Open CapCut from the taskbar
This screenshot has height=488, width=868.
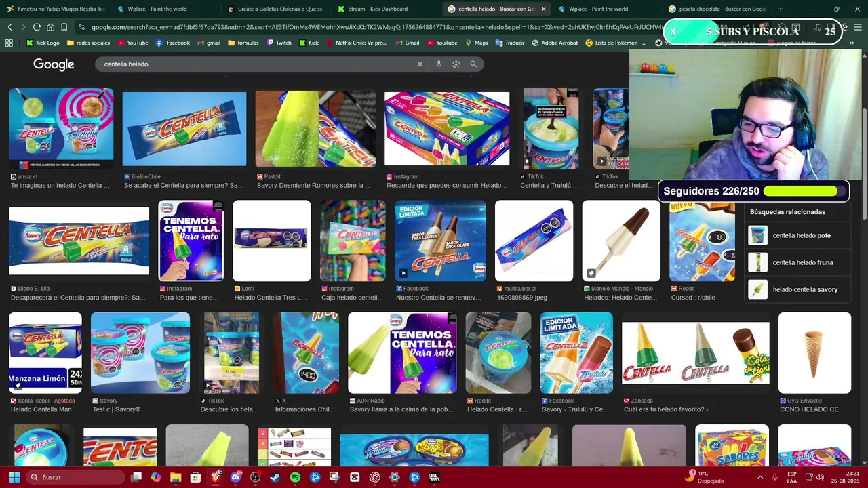tap(355, 477)
